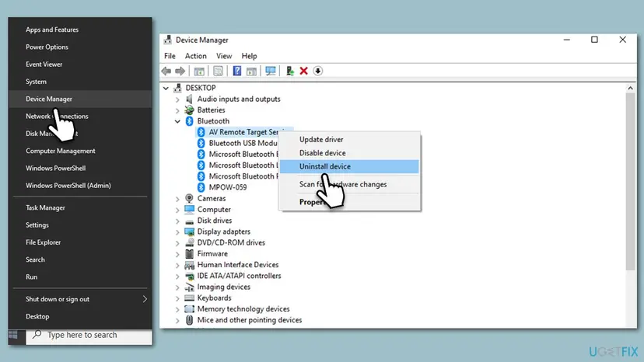Expand Audio inputs and outputs chevron
This screenshot has width=644, height=362.
point(177,99)
